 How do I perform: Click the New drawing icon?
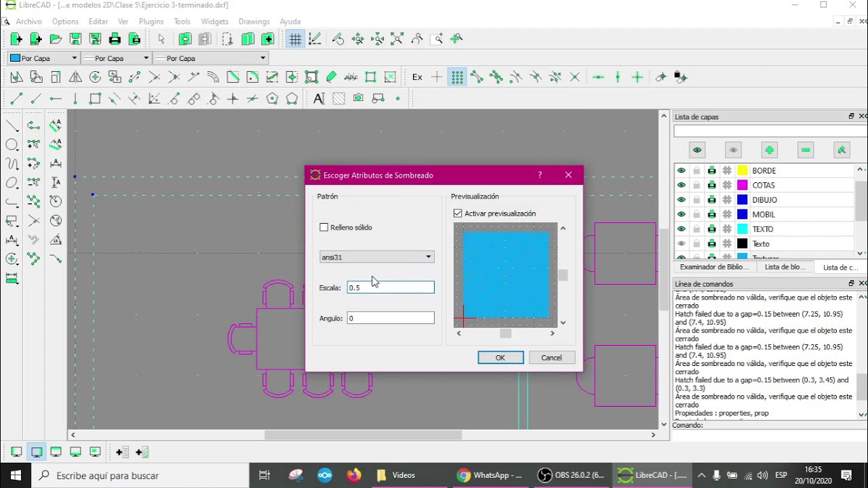(x=16, y=39)
